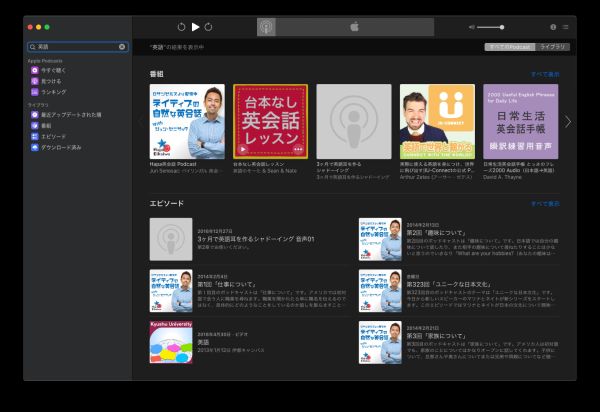Open ランキング in the sidebar
Viewport: 600px width, 412px height.
(x=54, y=91)
